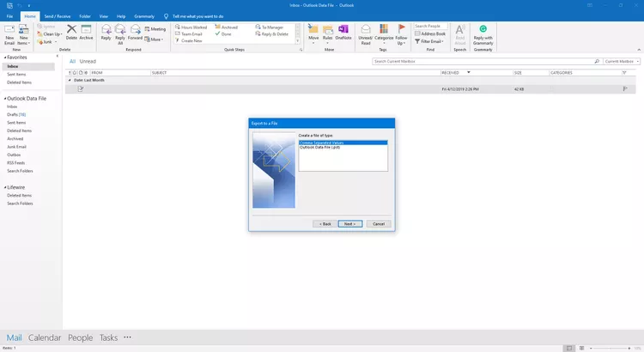This screenshot has width=644, height=352.
Task: Switch to Reading view in status bar
Action: point(581,348)
